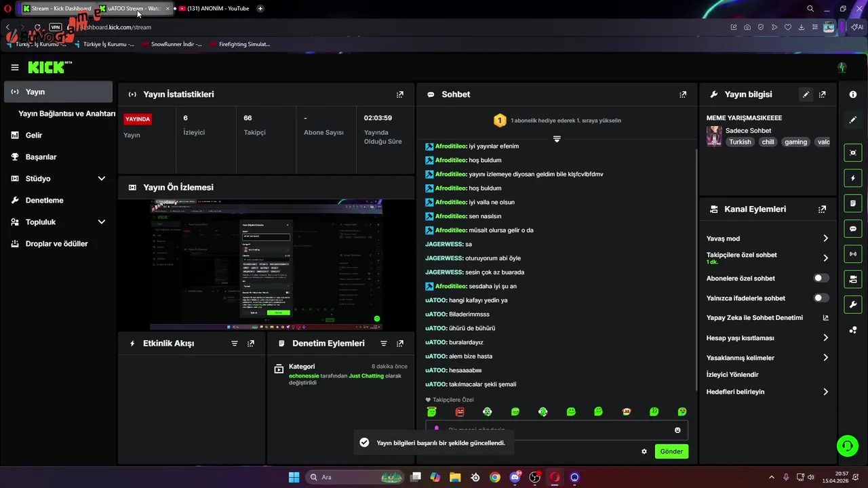Open the Kick logo home link
The image size is (868, 488).
[49, 67]
